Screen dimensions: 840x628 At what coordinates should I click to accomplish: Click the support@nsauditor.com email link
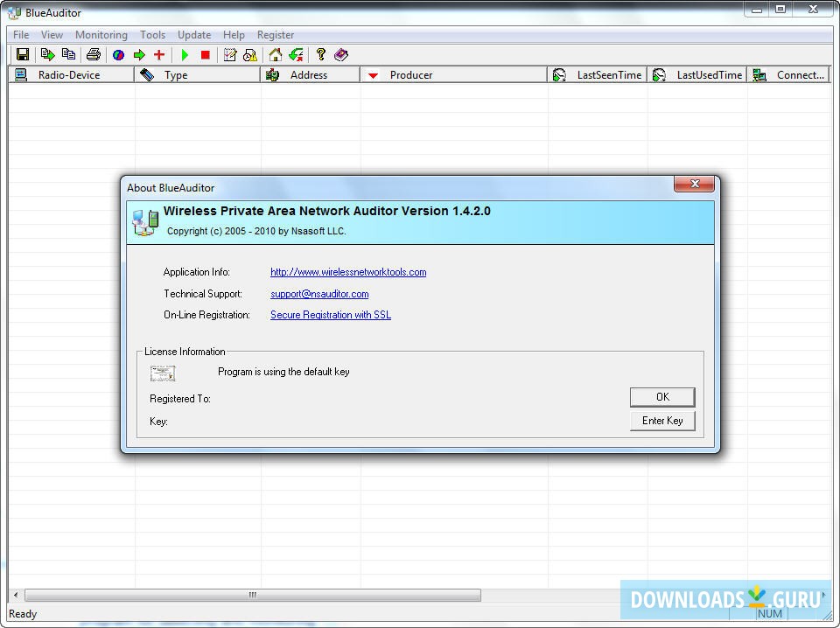(x=319, y=294)
